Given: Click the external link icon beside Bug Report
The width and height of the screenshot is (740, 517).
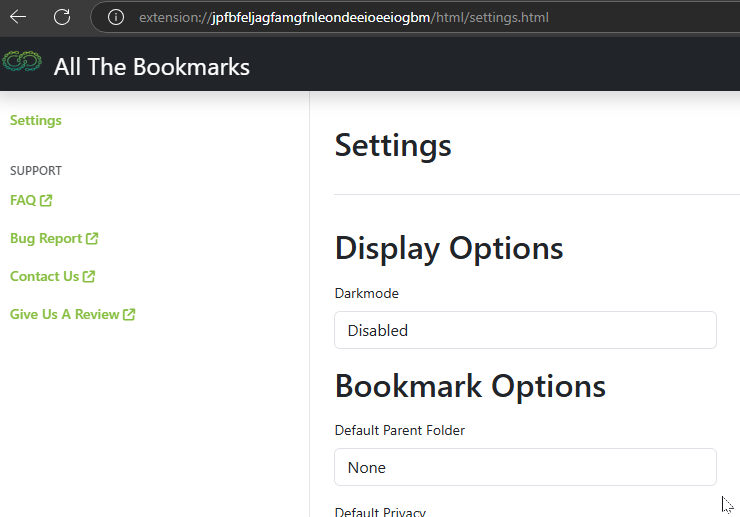Looking at the screenshot, I should click(x=92, y=238).
